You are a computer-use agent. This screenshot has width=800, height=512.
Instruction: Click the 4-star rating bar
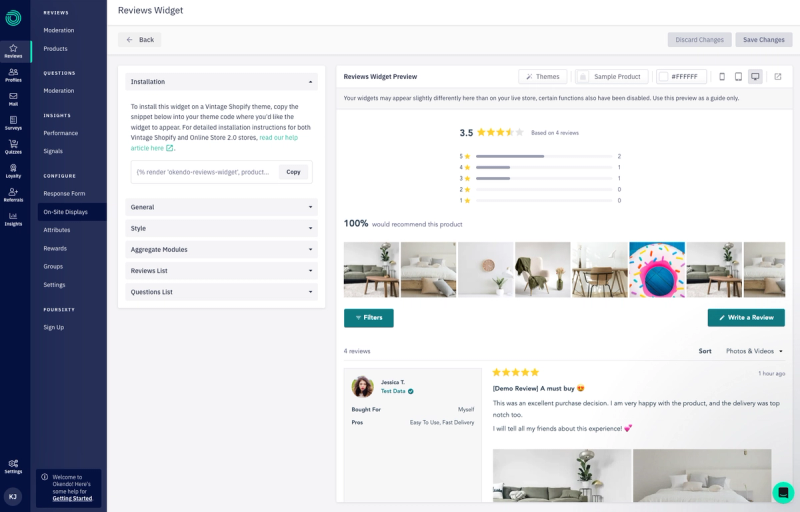[544, 167]
